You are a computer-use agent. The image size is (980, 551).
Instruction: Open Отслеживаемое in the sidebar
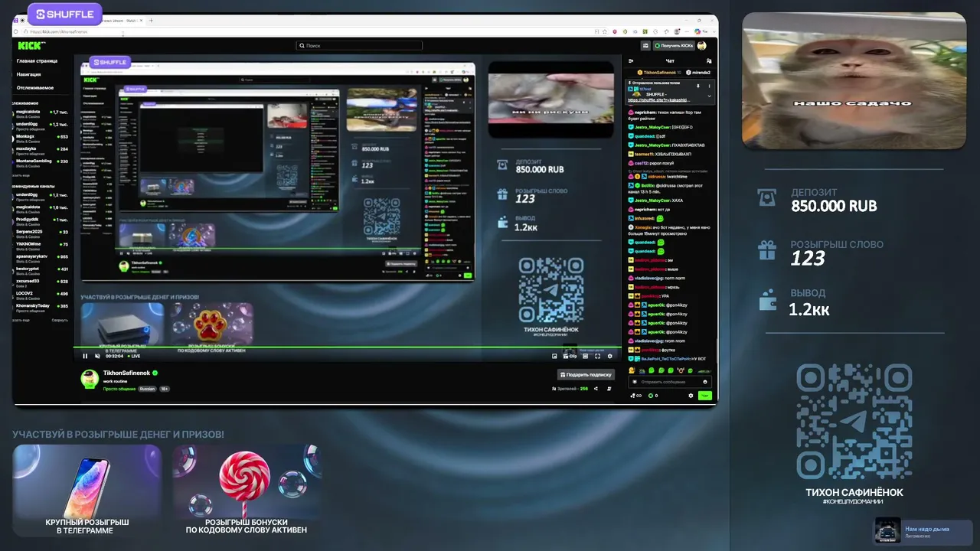[35, 88]
